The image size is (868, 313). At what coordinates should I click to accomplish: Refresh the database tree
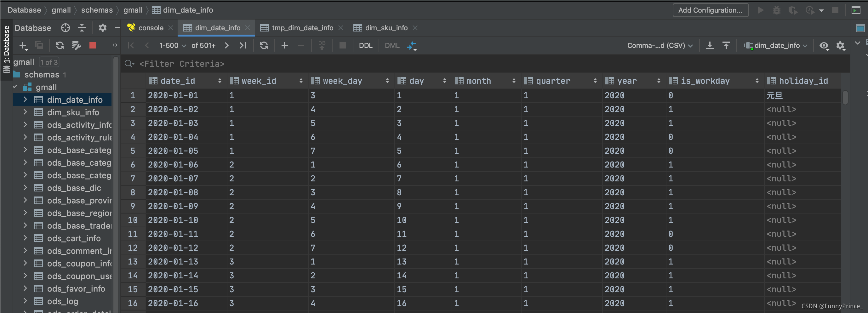[60, 45]
